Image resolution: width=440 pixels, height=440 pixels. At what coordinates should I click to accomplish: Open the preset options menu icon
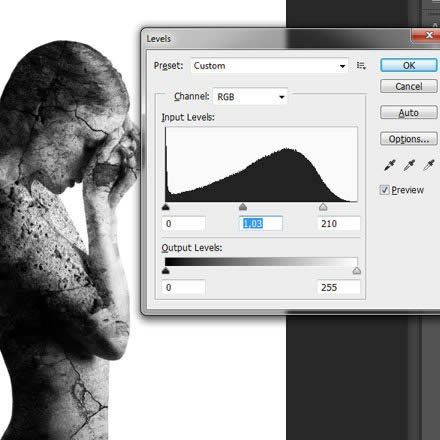click(x=361, y=66)
